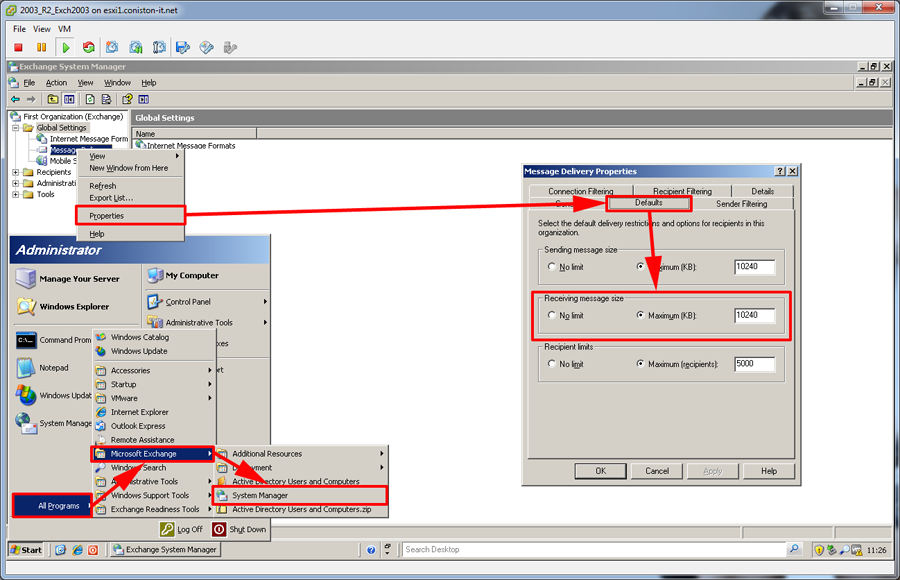Click the Up One Level folder icon
Viewport: 900px width, 580px height.
[x=53, y=99]
